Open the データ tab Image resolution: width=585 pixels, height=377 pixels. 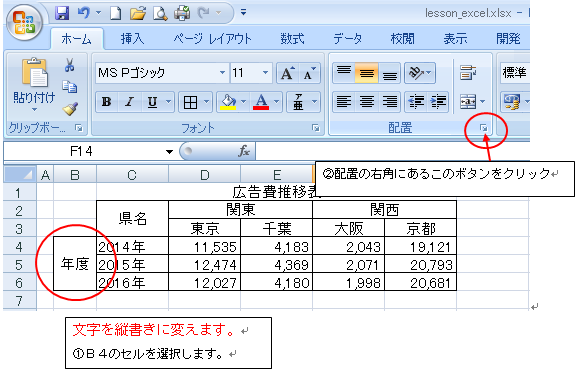(x=348, y=39)
